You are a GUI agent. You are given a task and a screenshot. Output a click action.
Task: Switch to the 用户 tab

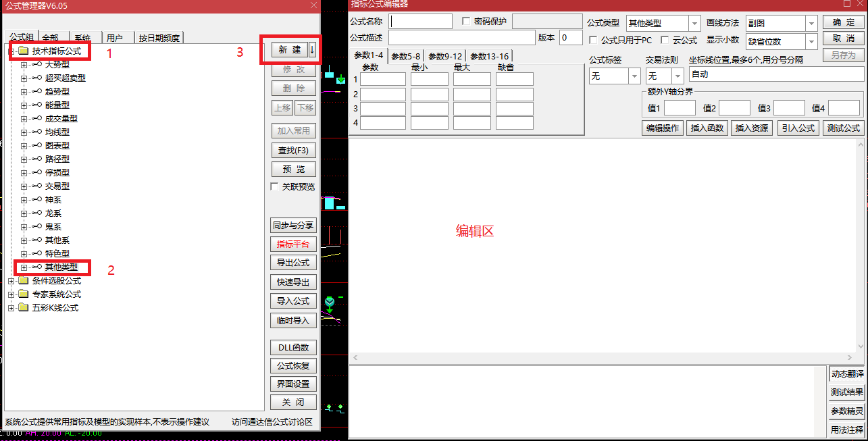[x=115, y=38]
